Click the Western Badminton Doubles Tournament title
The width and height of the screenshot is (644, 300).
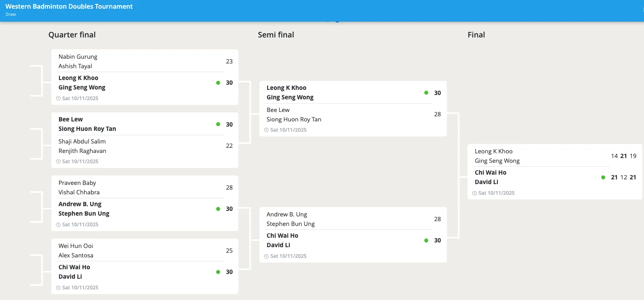coord(69,6)
